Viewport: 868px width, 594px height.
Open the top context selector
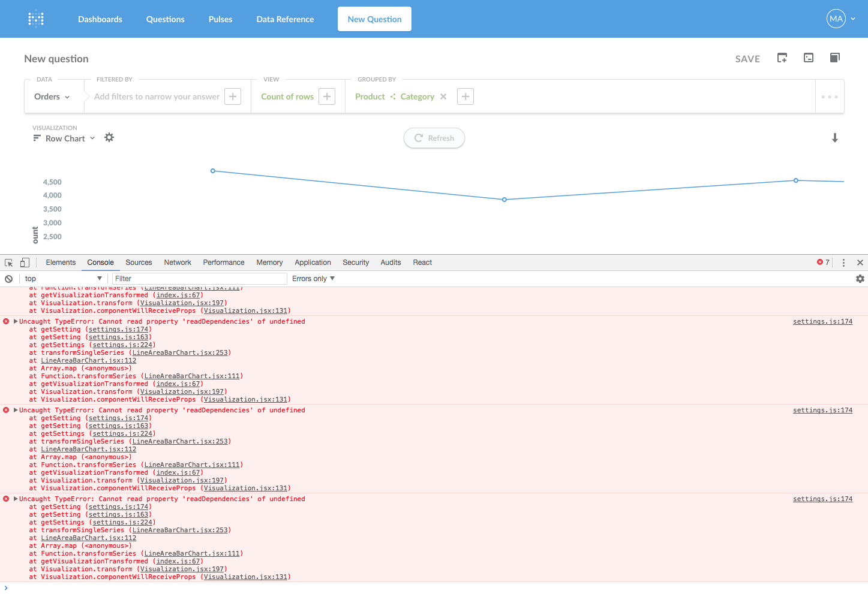click(x=63, y=279)
